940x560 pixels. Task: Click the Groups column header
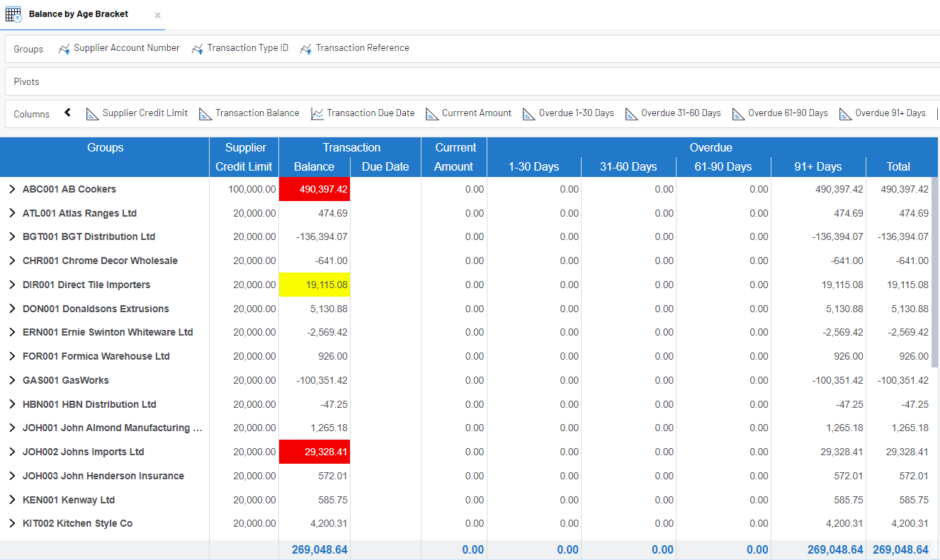(105, 148)
